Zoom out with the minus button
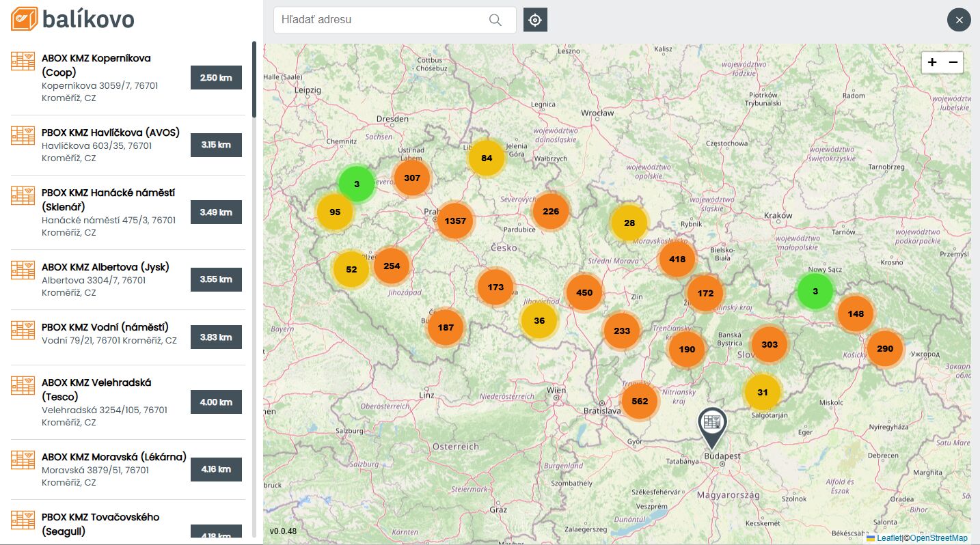 [x=953, y=62]
